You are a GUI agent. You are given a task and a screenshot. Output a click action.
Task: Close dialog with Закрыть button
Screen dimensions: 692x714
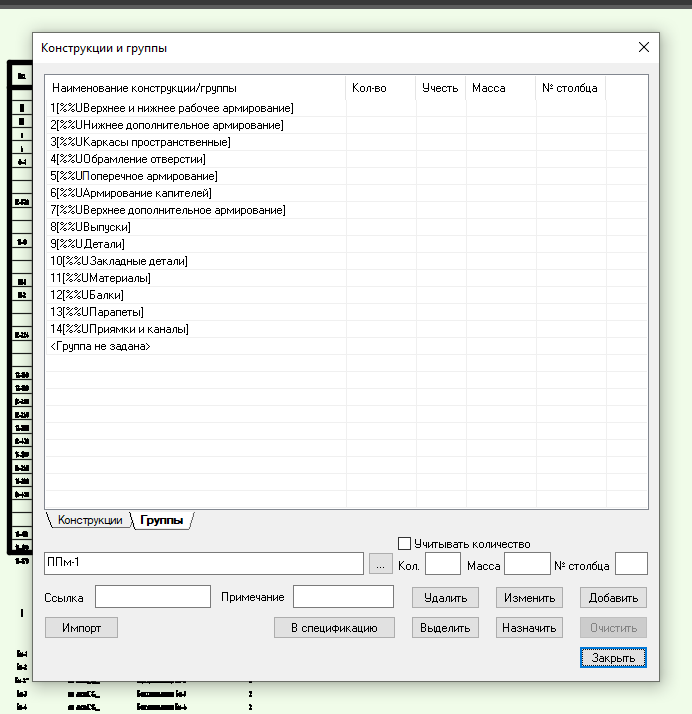(x=613, y=658)
